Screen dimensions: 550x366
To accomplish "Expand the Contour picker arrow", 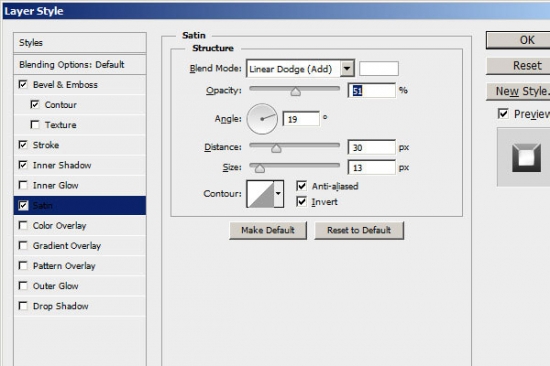I will pyautogui.click(x=279, y=194).
